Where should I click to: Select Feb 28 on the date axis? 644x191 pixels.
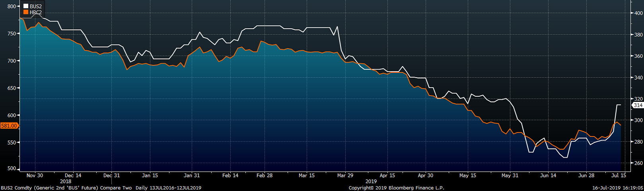[265, 175]
